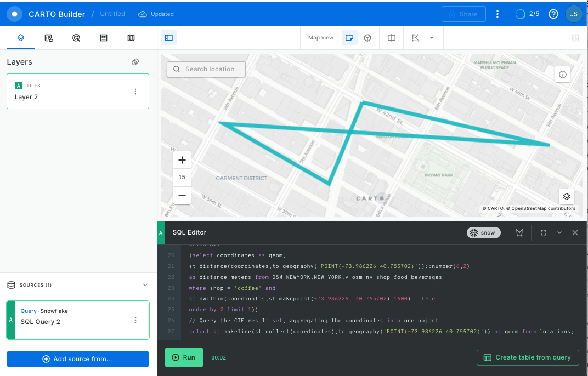Enable split map view
588x376 pixels.
tap(392, 38)
